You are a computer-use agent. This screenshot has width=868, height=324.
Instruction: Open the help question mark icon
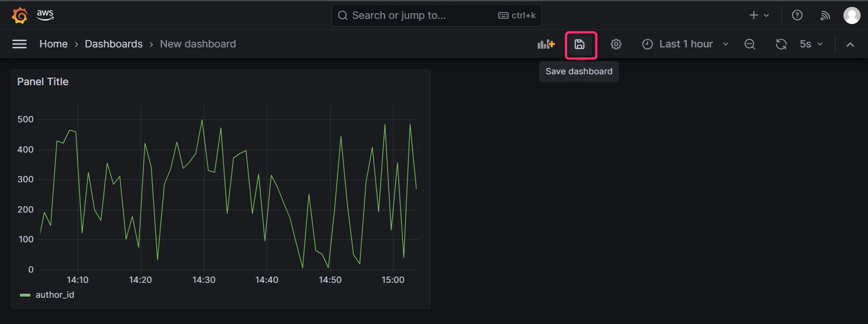(797, 15)
